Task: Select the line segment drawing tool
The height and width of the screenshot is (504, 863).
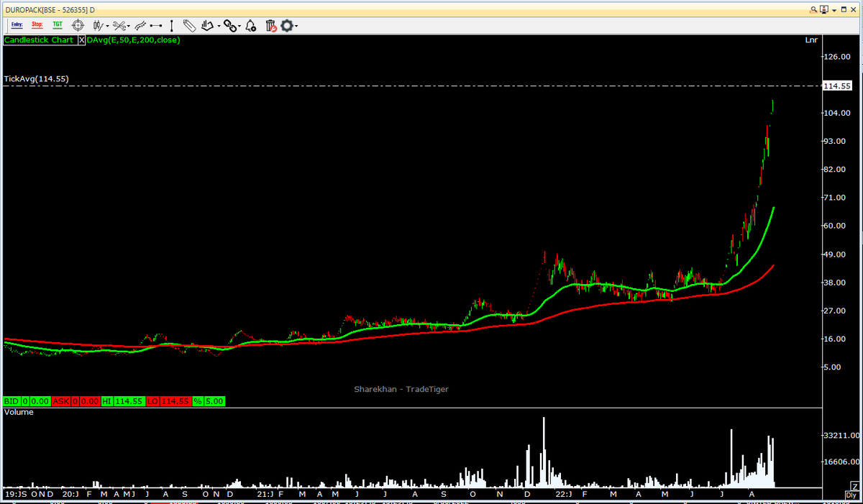Action: [x=156, y=25]
